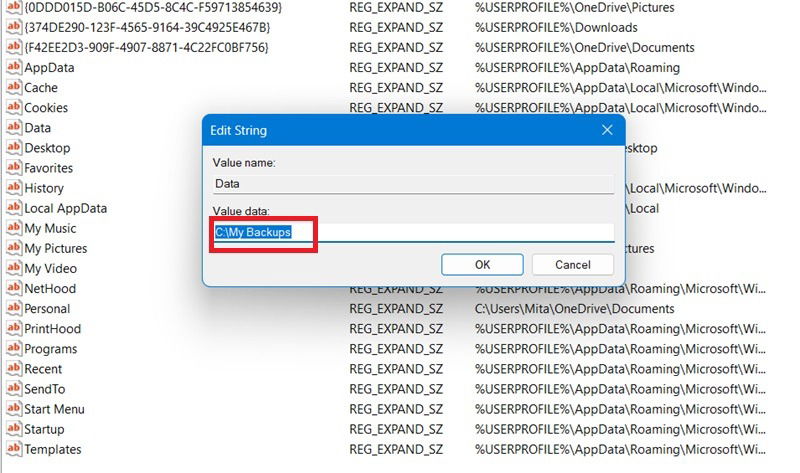Click the My Pictures value name
Image resolution: width=800 pixels, height=473 pixels.
point(56,248)
